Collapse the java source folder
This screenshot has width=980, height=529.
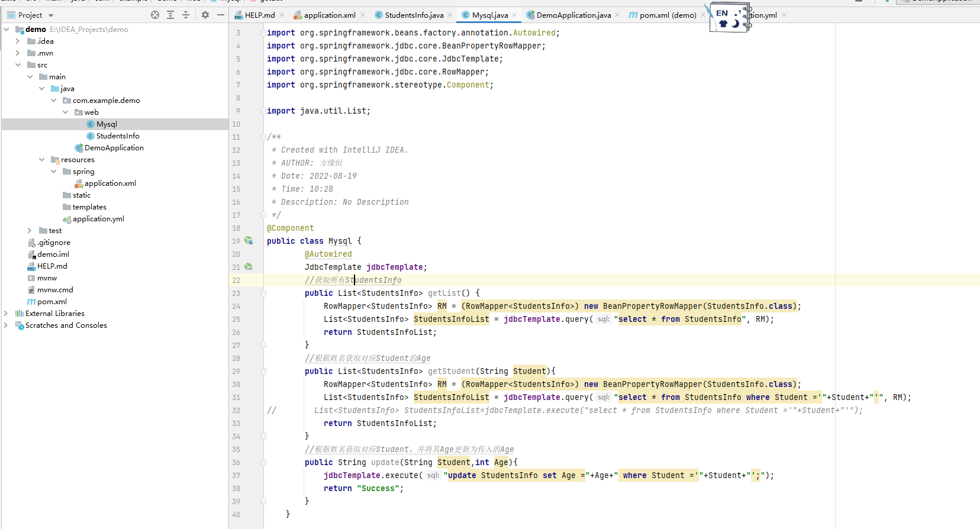coord(41,88)
